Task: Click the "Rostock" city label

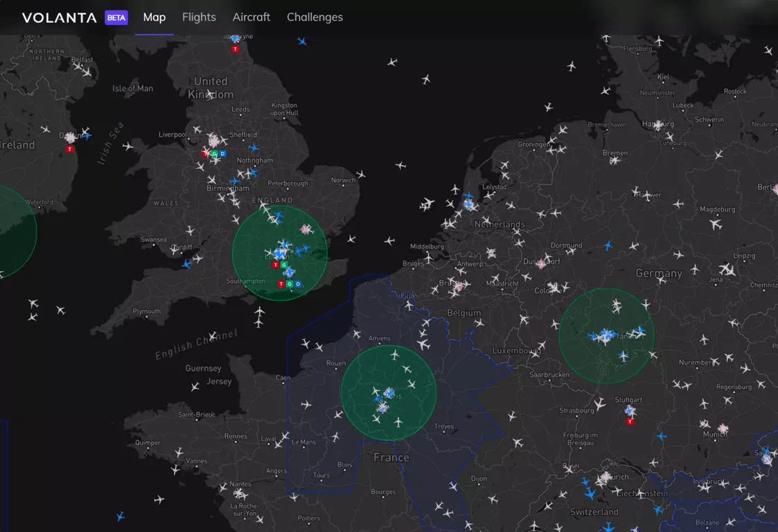Action: point(735,91)
